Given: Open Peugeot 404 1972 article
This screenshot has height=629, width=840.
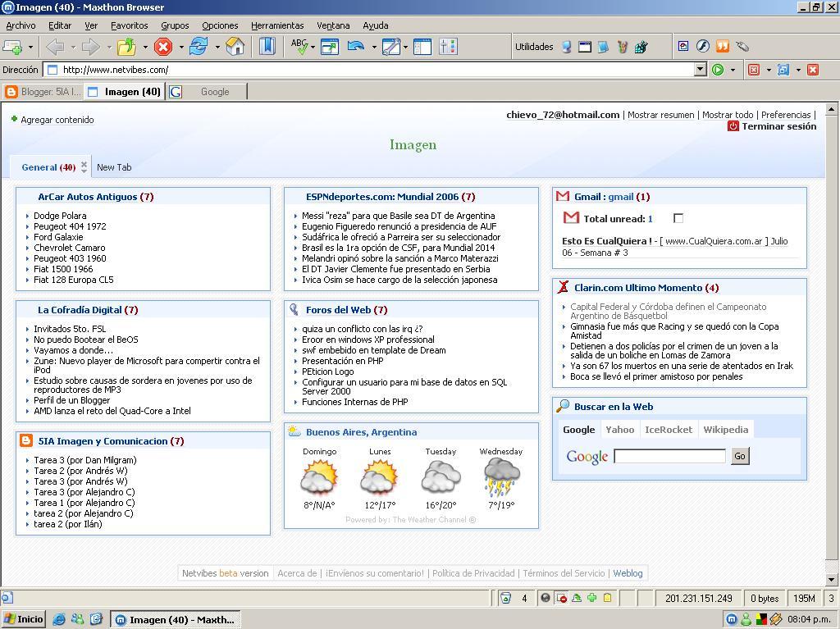Looking at the screenshot, I should click(x=71, y=226).
